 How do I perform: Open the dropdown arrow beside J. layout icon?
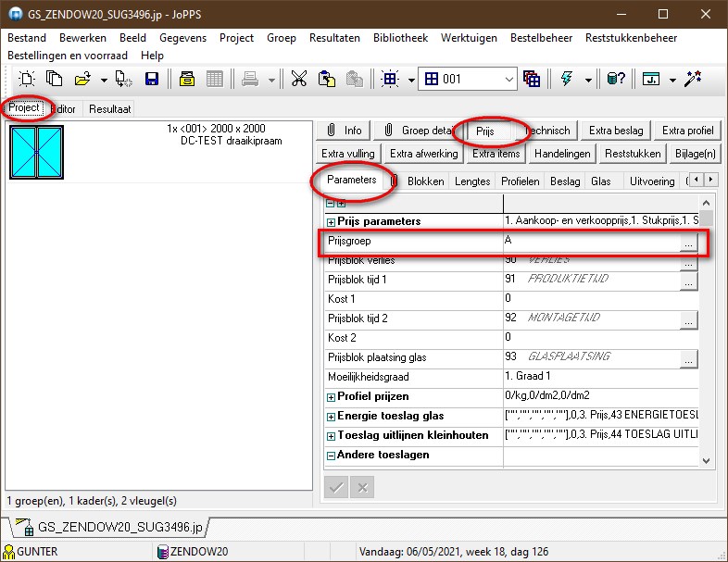point(672,80)
